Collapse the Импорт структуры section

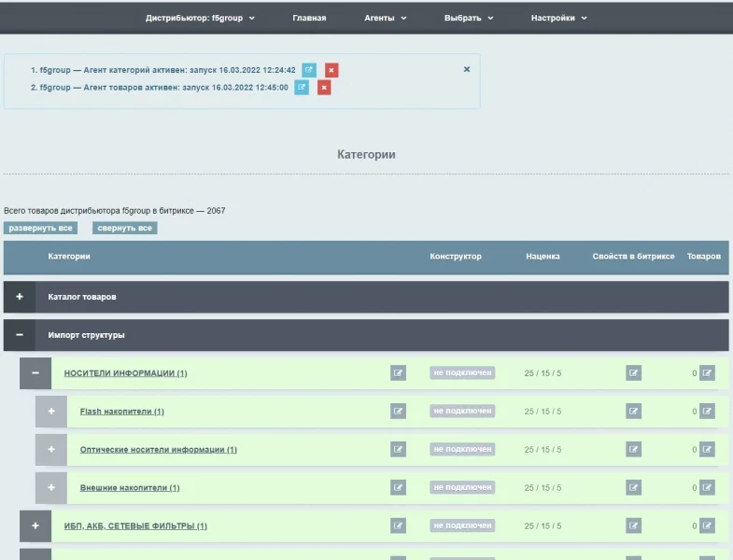20,335
